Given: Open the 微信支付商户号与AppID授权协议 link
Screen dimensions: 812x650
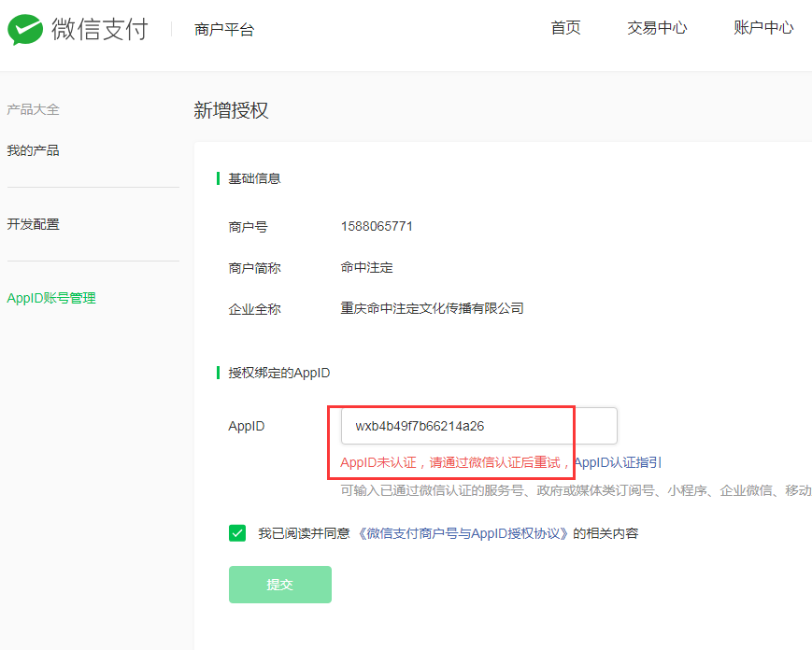Looking at the screenshot, I should 463,533.
